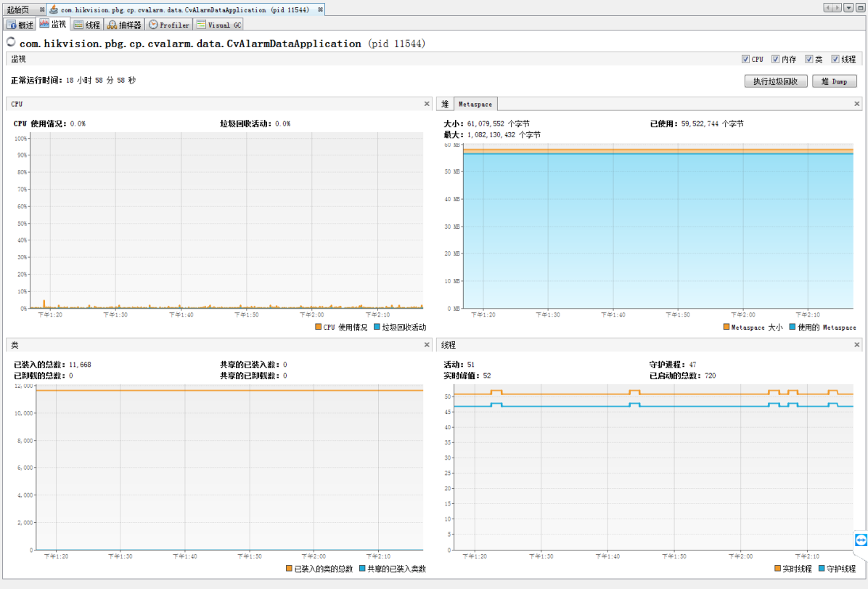Click the Metaspace 大小 orange legend swatch
This screenshot has width=868, height=589.
click(x=726, y=327)
